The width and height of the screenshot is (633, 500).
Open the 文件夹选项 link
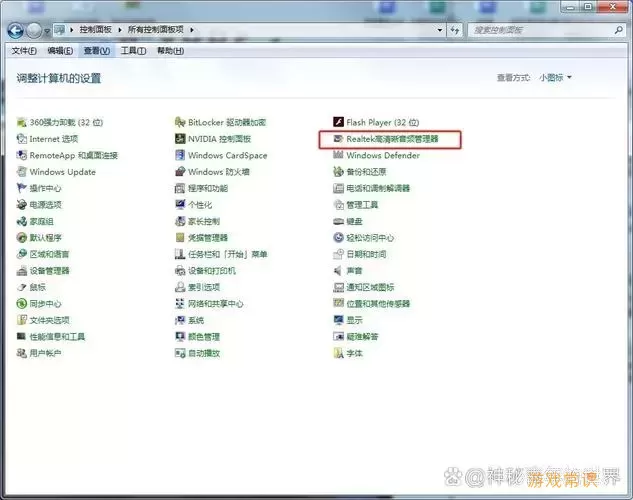coord(50,320)
